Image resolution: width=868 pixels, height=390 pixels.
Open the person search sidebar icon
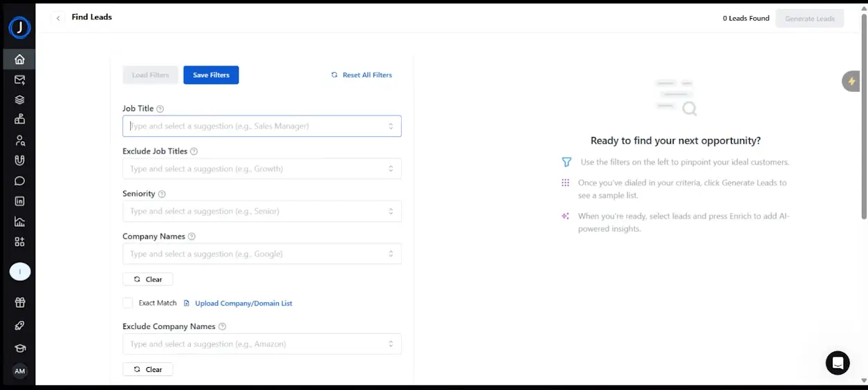19,140
